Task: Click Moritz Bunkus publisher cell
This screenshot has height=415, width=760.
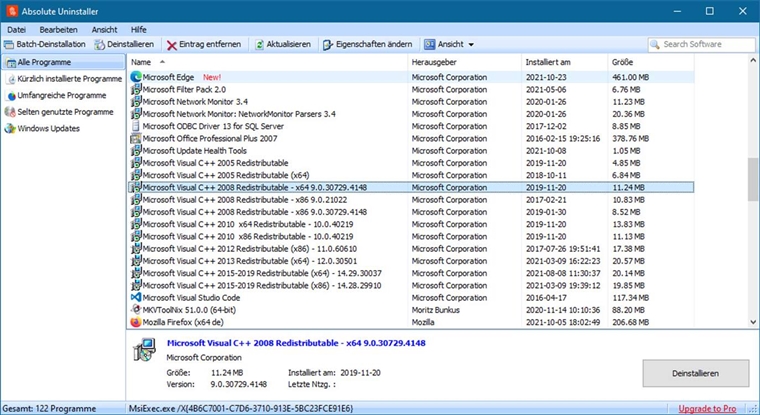Action: (x=436, y=310)
